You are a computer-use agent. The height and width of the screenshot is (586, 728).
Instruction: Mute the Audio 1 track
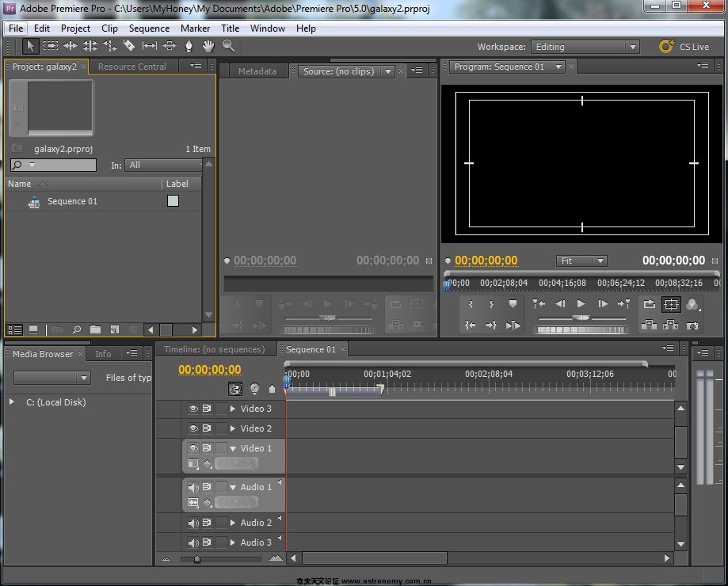coord(192,487)
